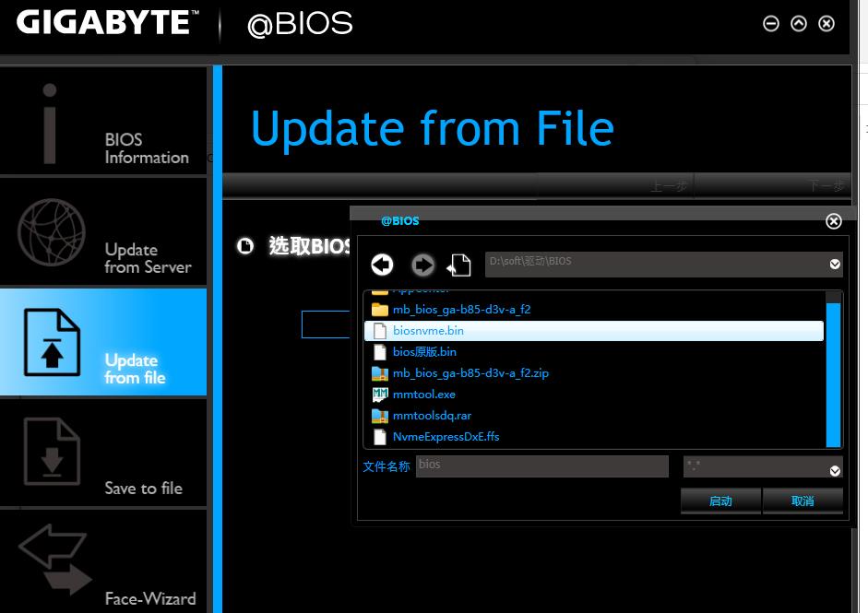Switch to Update from Server
The width and height of the screenshot is (868, 613).
coord(103,231)
